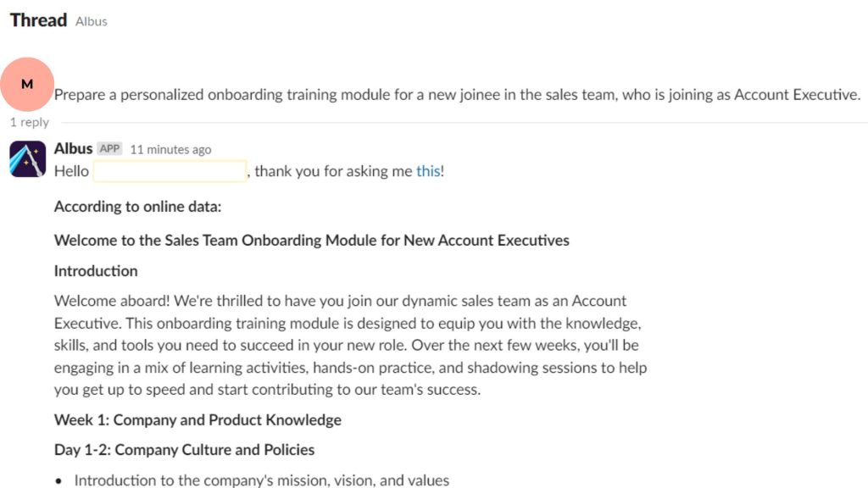Open the "this" hyperlink in the reply

coord(428,171)
